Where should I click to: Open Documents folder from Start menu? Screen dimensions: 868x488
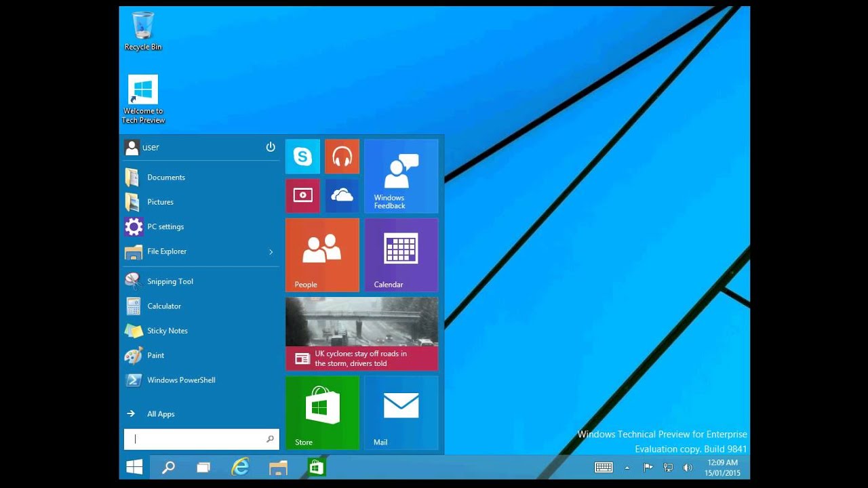201,178
